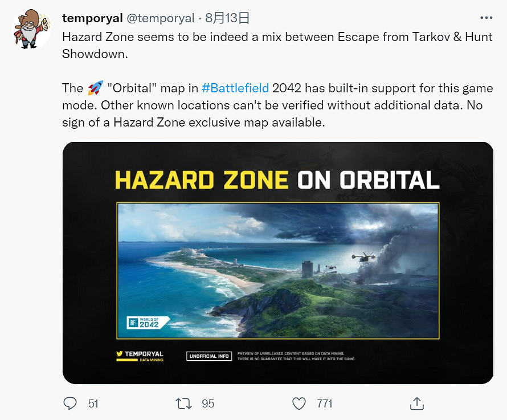
Task: Open the tweet's 8月13日 timestamp
Action: (x=229, y=18)
